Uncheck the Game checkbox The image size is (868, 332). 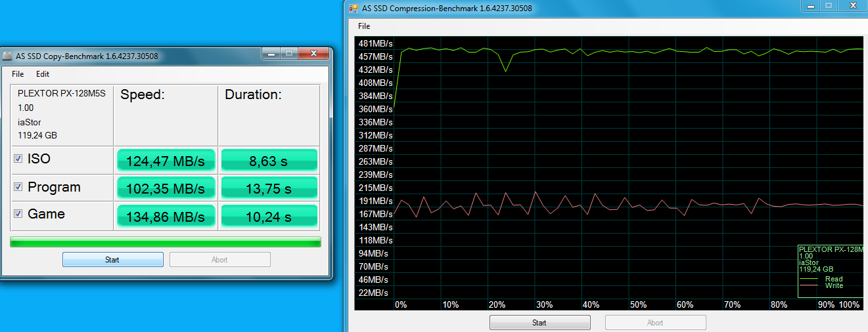pyautogui.click(x=18, y=214)
